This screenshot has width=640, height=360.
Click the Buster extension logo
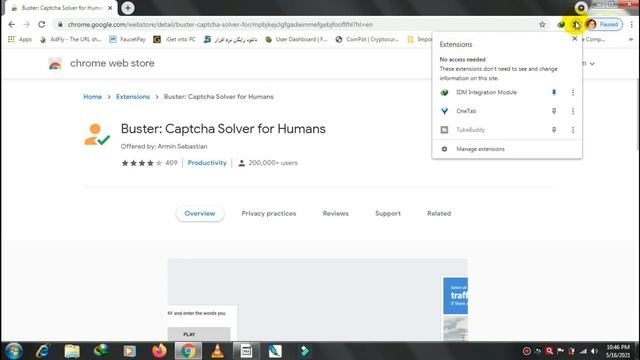(x=97, y=134)
